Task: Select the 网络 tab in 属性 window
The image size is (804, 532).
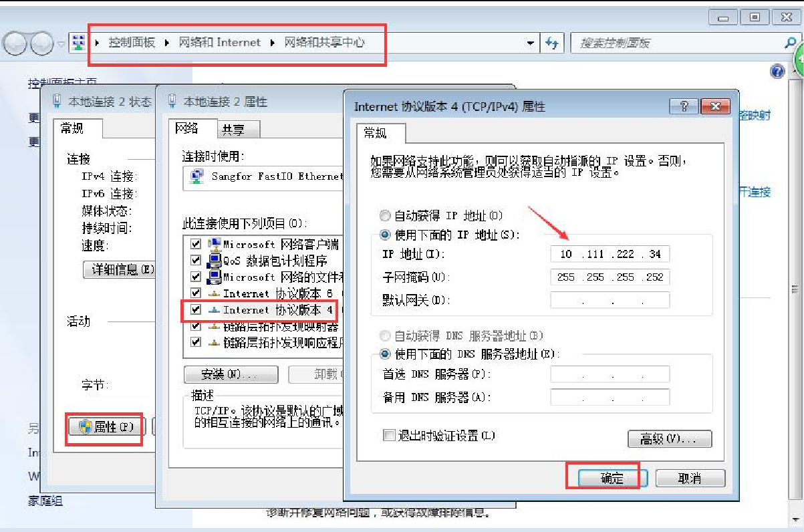Action: (x=193, y=129)
